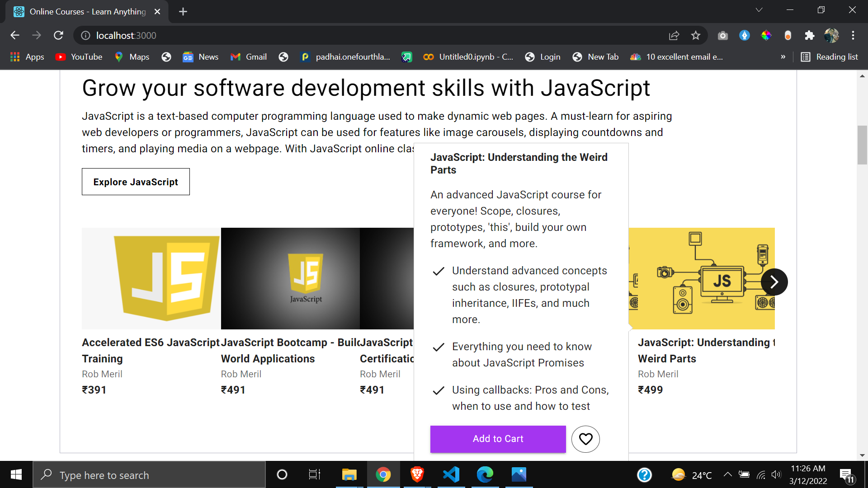Reload the localhost page
The width and height of the screenshot is (868, 488).
click(x=58, y=35)
